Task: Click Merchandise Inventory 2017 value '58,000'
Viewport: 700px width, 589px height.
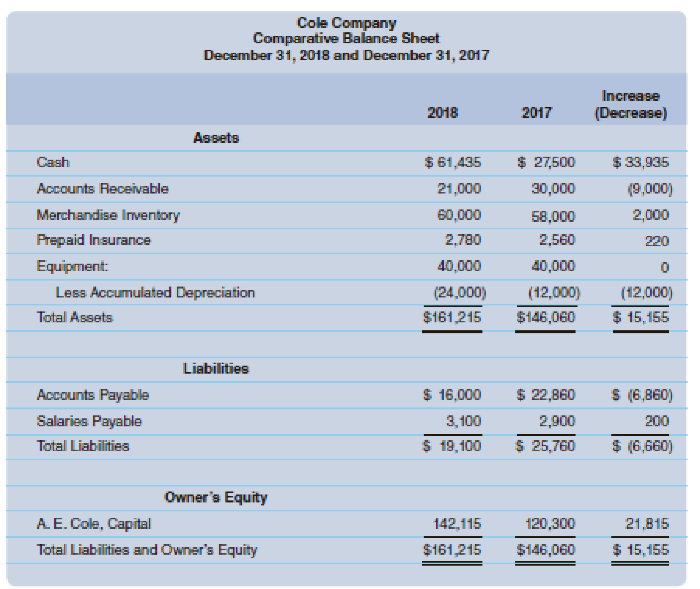Action: pyautogui.click(x=553, y=216)
